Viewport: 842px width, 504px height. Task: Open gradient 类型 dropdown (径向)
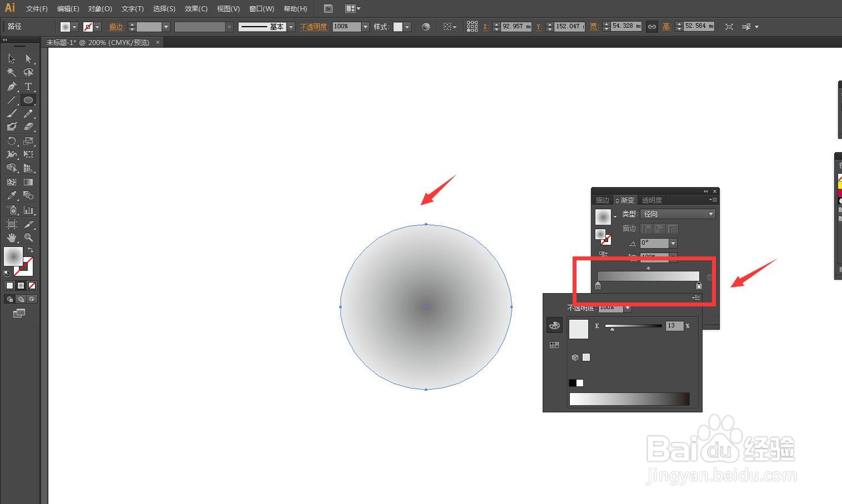678,214
